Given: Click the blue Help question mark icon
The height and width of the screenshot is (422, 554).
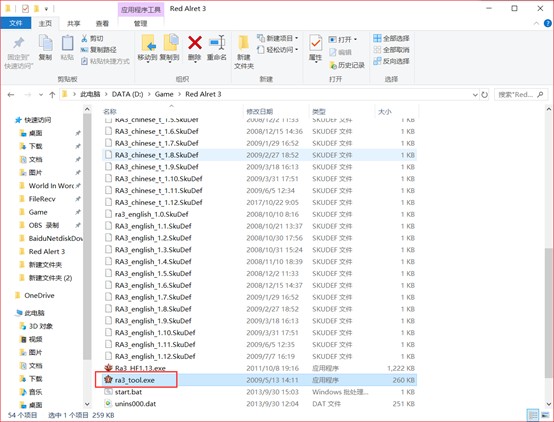Looking at the screenshot, I should 548,24.
